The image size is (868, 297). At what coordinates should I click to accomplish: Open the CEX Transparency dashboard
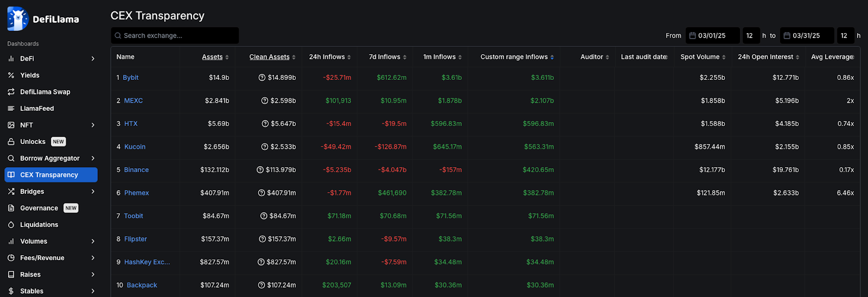49,175
